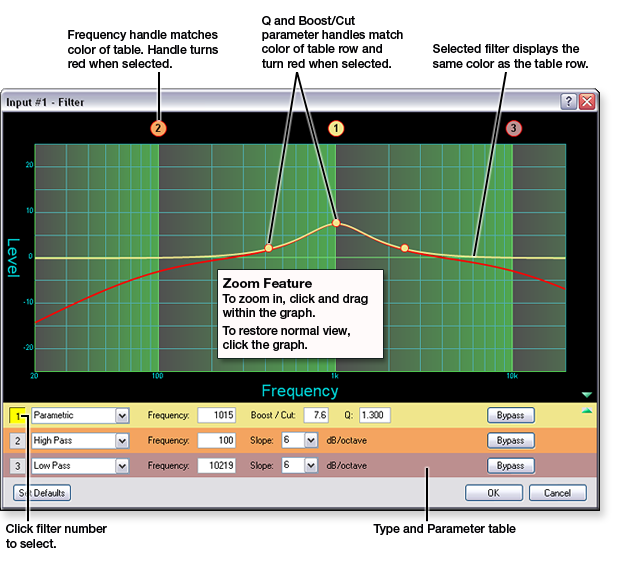624x572 pixels.
Task: Select frequency handle 3 above graph
Action: 513,128
